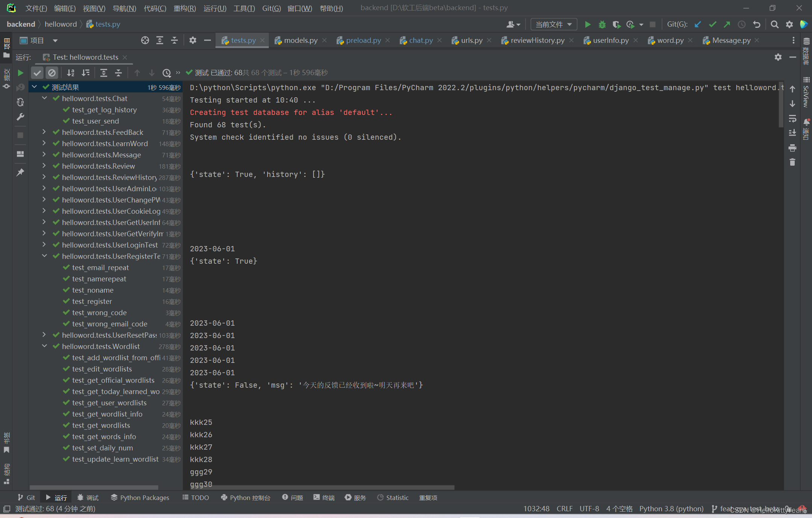The height and width of the screenshot is (518, 812).
Task: Close the Test: helloword.tests run tab
Action: [125, 57]
